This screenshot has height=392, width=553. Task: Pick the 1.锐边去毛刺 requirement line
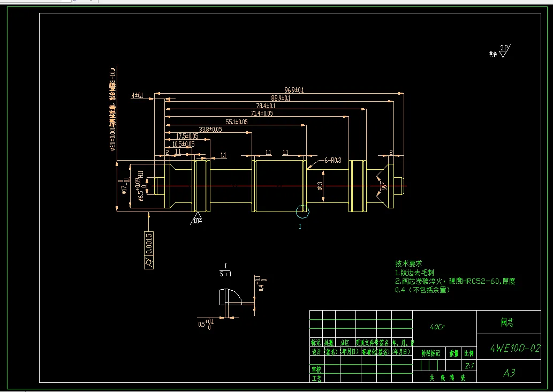click(x=414, y=273)
